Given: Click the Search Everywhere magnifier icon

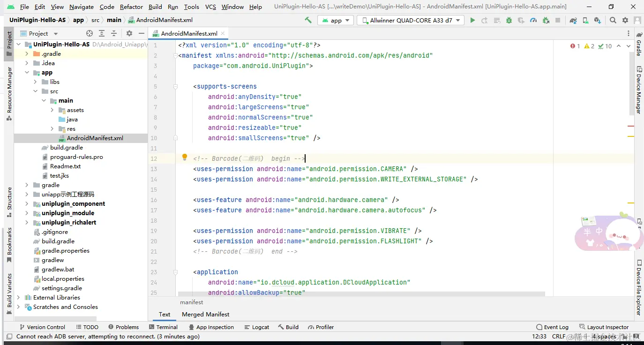Looking at the screenshot, I should tap(613, 20).
